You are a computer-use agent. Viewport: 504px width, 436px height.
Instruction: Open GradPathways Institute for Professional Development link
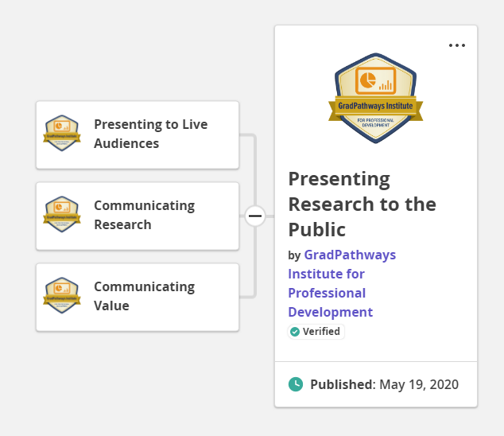click(x=342, y=283)
